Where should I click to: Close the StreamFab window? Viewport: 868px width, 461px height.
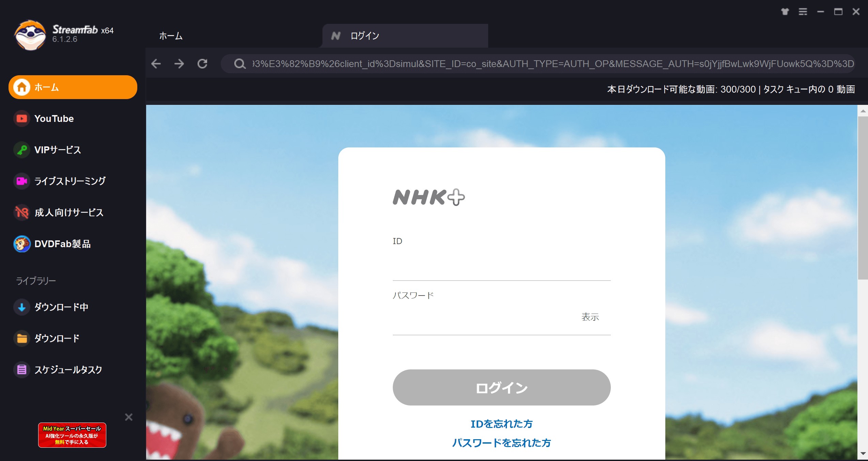tap(856, 12)
